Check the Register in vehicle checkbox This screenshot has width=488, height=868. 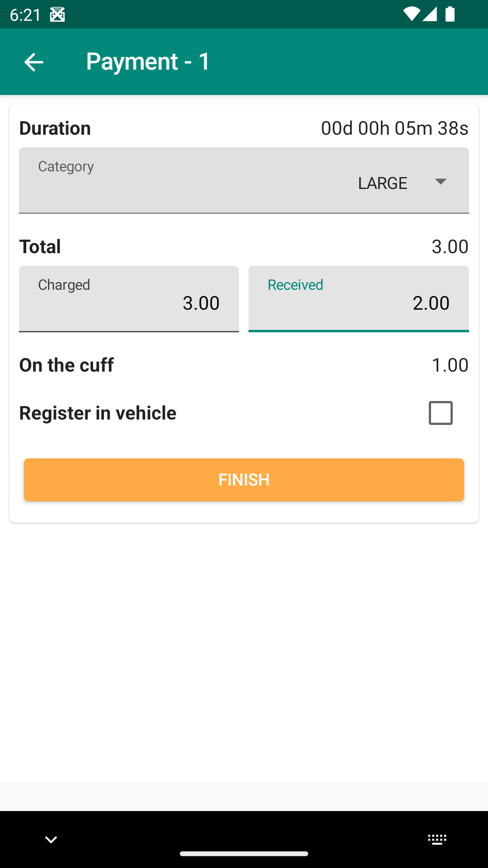tap(441, 413)
